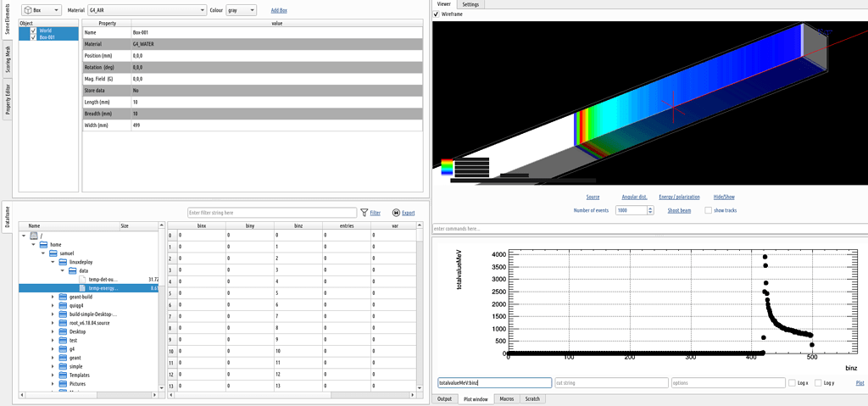
Task: Click the Shoot beam link
Action: click(679, 210)
